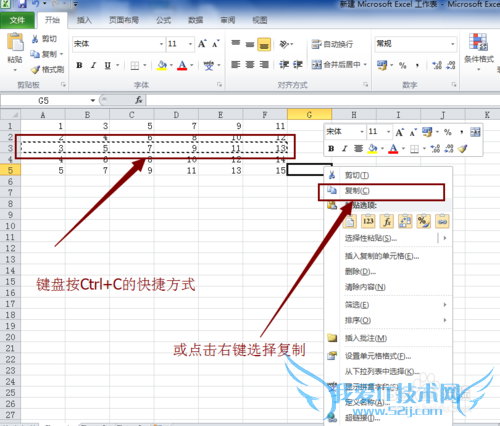Click the insert function fx button
Viewport: 500px width, 426px height.
(139, 100)
